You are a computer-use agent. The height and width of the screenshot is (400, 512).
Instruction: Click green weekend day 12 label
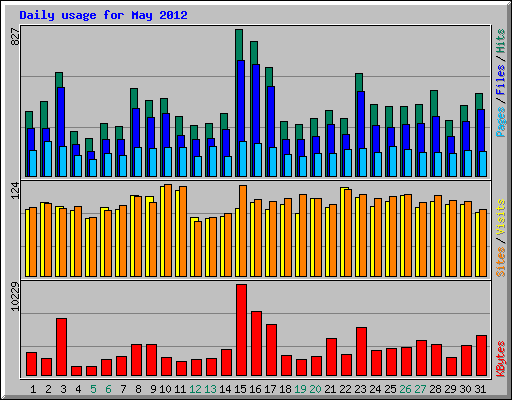[195, 389]
